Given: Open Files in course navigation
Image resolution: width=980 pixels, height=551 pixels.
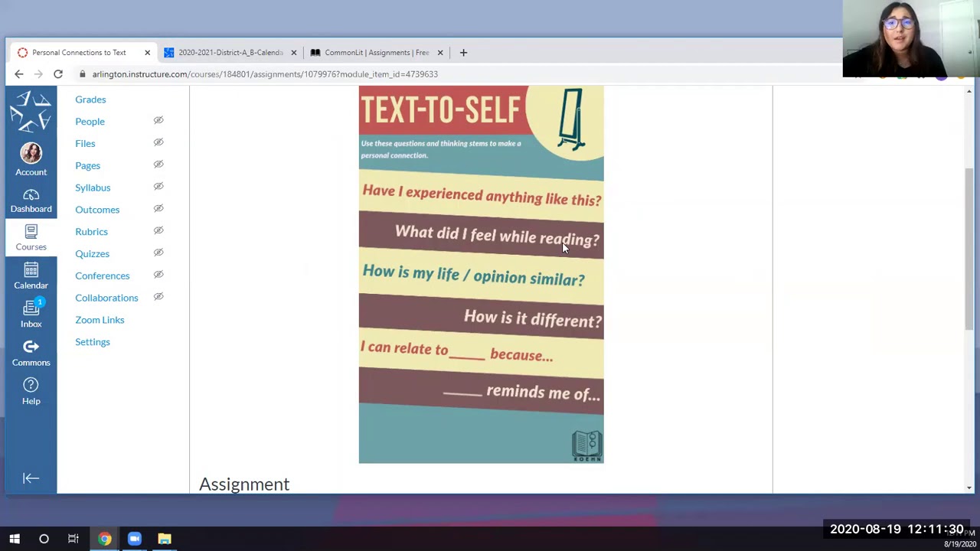Looking at the screenshot, I should click(x=85, y=144).
